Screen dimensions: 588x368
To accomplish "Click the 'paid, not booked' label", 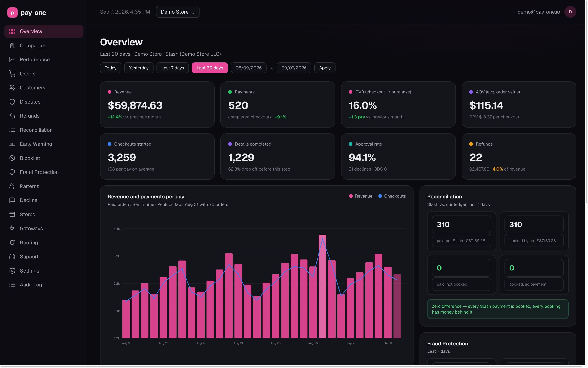I will click(452, 284).
